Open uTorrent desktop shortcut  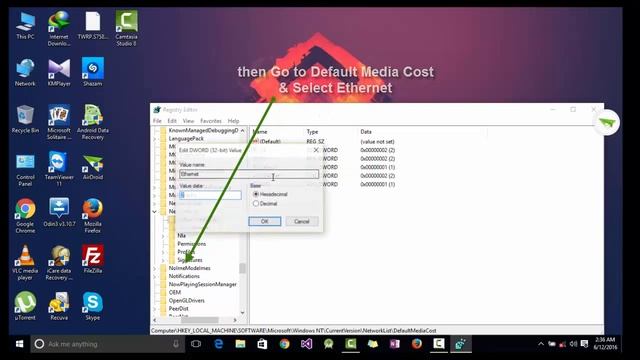[x=25, y=307]
